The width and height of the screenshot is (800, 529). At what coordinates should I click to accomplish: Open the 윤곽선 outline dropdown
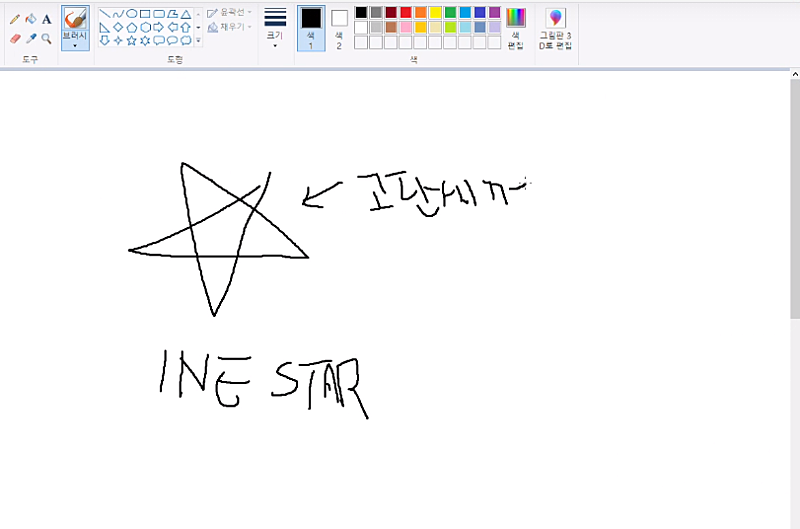(230, 12)
